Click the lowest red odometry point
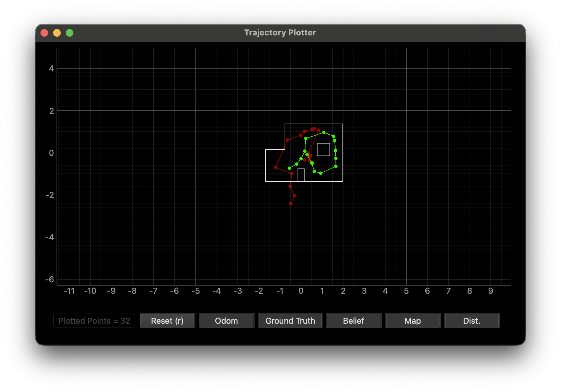Screen dimensions: 561x392 [291, 204]
